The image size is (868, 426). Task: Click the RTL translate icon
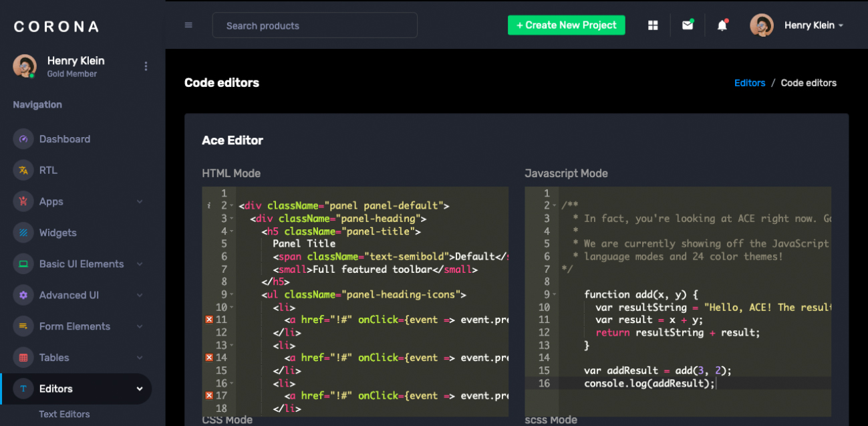coord(23,171)
